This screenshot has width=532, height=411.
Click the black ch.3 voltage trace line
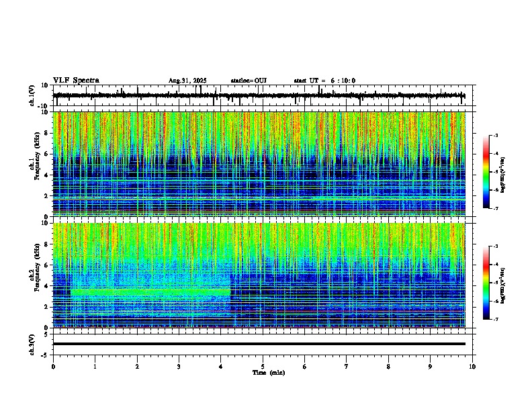(259, 344)
